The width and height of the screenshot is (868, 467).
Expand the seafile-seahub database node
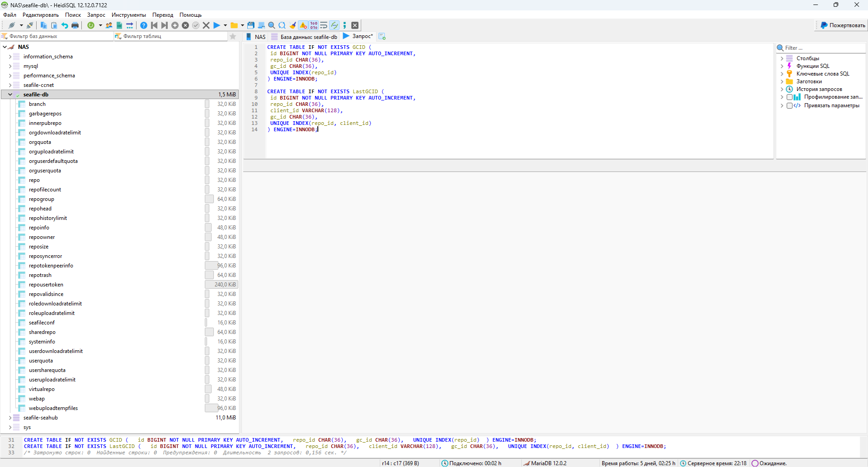pos(10,418)
